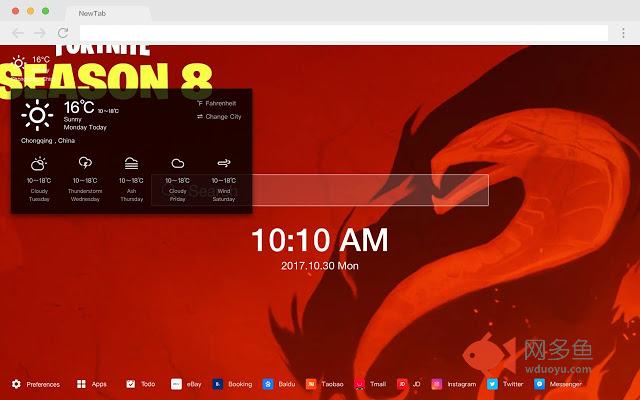
Task: Go back with browser back arrow
Action: (18, 33)
